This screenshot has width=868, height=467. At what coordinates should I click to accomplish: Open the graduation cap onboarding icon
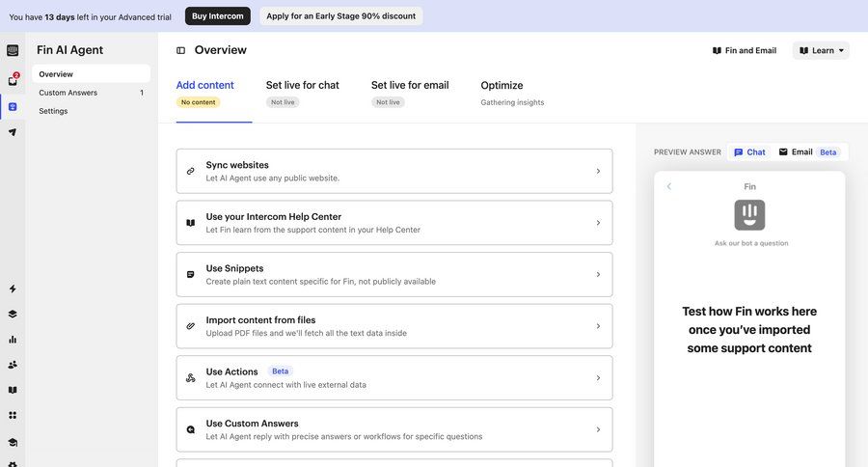click(x=13, y=442)
